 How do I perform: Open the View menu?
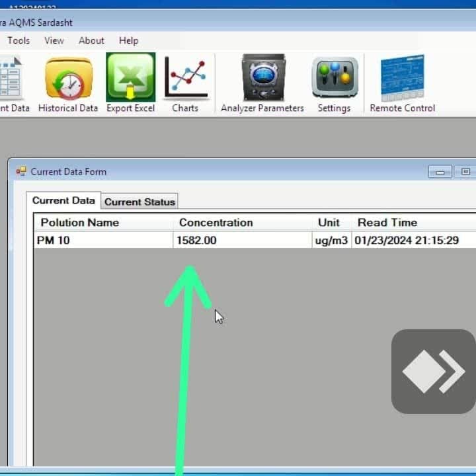54,40
